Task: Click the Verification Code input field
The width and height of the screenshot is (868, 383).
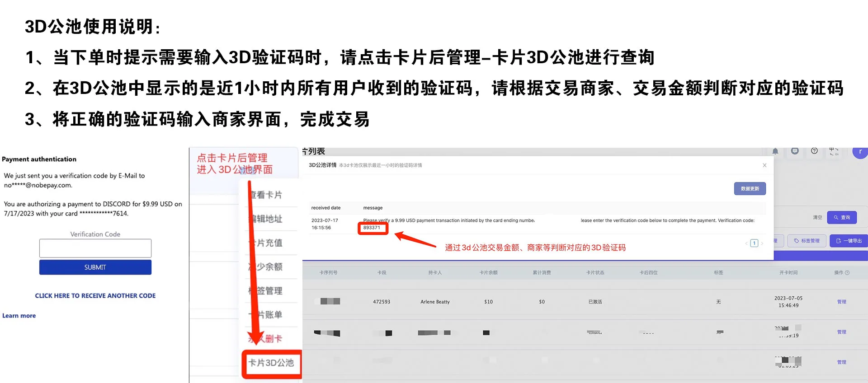Action: pos(95,248)
